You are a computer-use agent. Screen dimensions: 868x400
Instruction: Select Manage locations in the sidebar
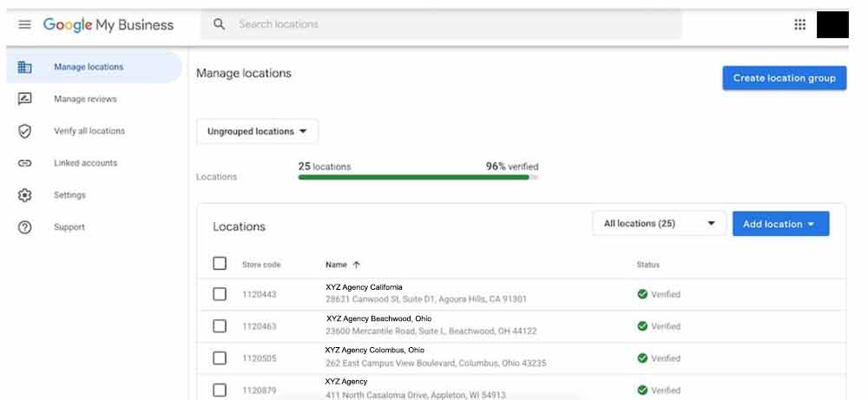point(94,67)
